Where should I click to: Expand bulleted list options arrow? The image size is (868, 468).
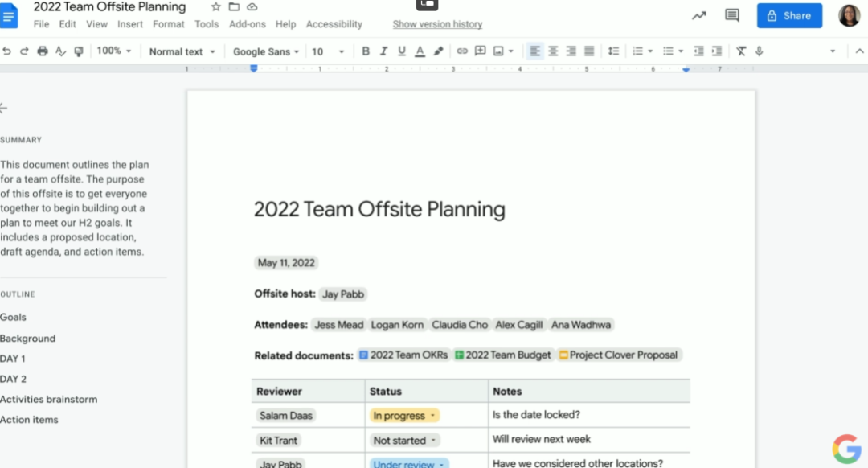click(x=681, y=51)
